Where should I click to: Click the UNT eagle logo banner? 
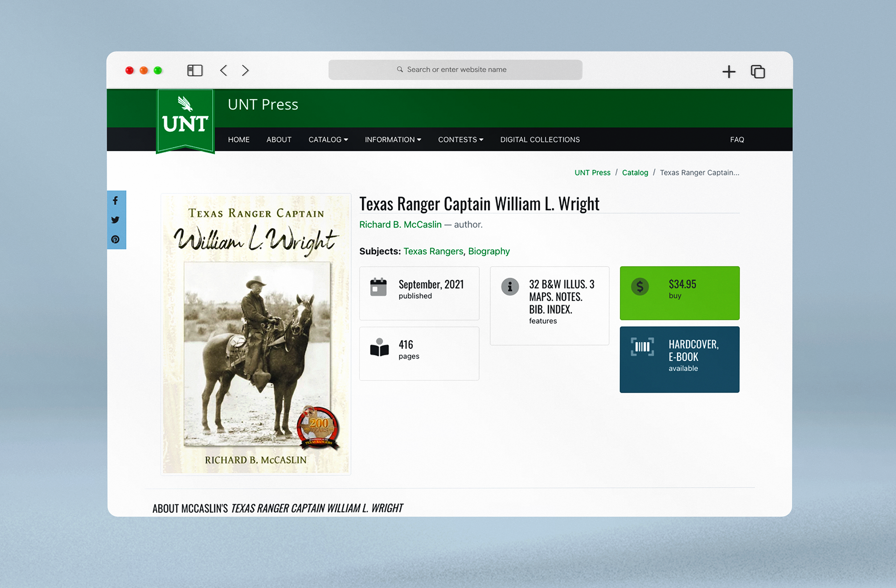(x=185, y=121)
